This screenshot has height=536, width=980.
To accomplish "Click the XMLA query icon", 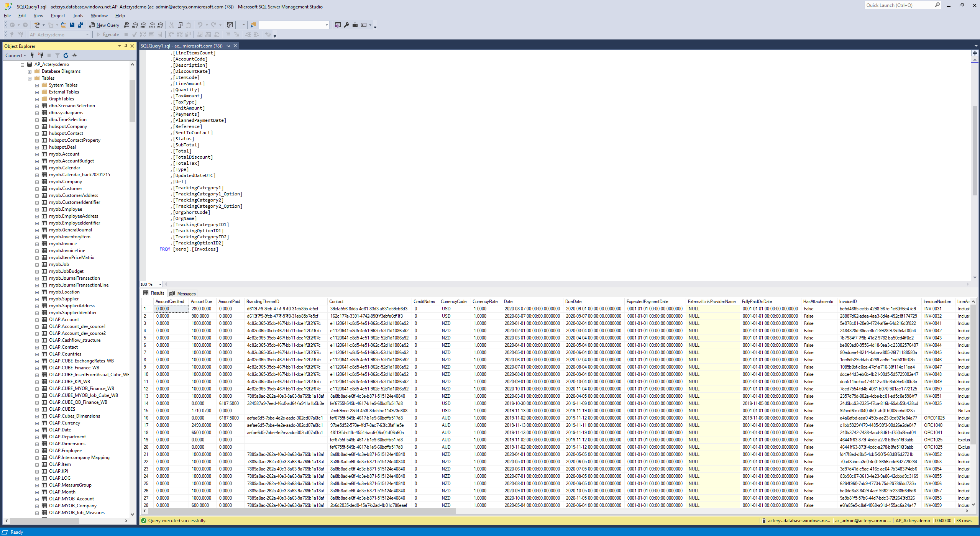I will point(152,25).
